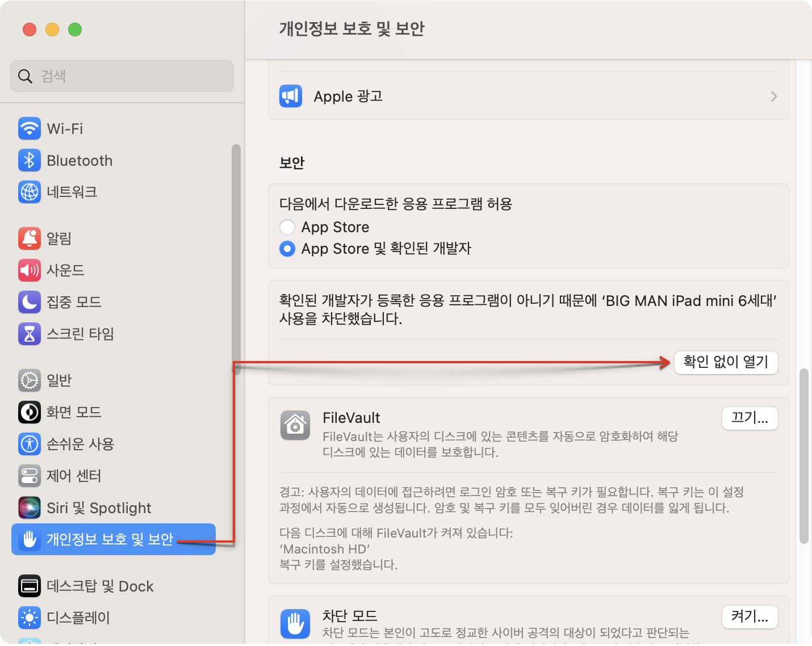Click the 디스플레이 sun icon
This screenshot has height=646, width=812.
tap(30, 618)
